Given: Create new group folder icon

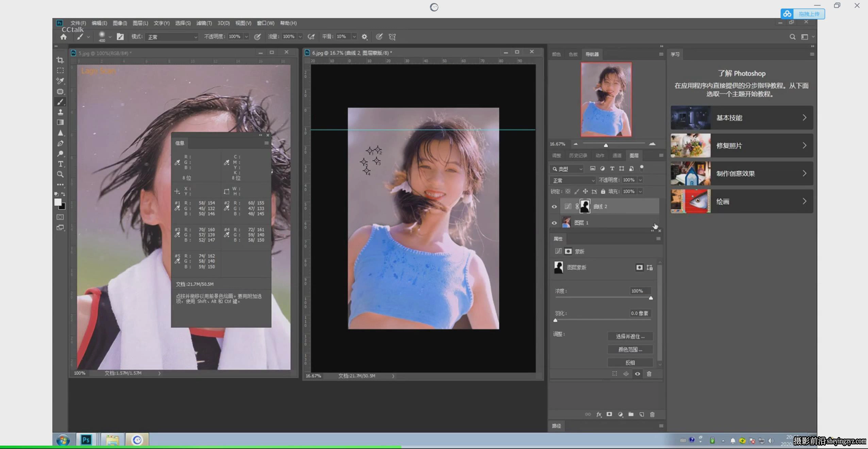Looking at the screenshot, I should pos(631,414).
